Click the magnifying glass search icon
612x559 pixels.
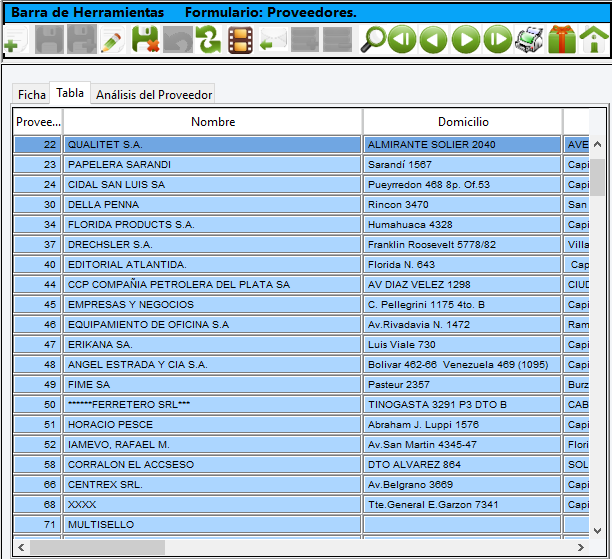pyautogui.click(x=373, y=39)
